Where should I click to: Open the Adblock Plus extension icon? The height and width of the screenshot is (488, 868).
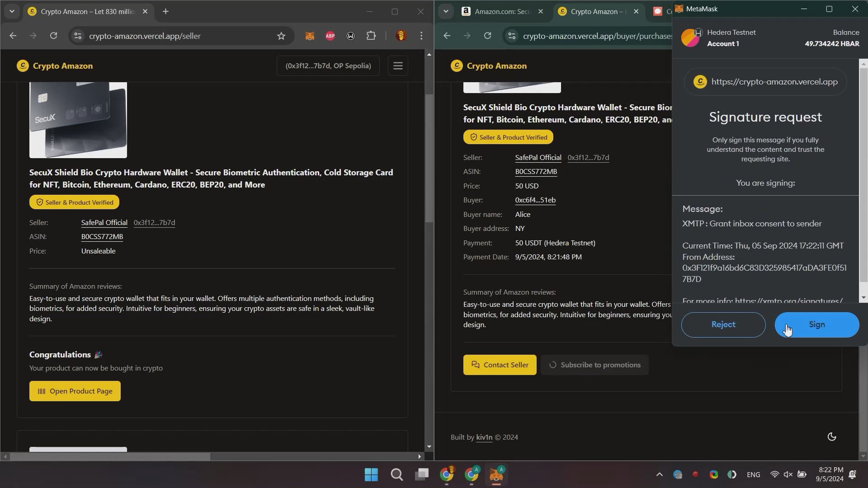[330, 36]
